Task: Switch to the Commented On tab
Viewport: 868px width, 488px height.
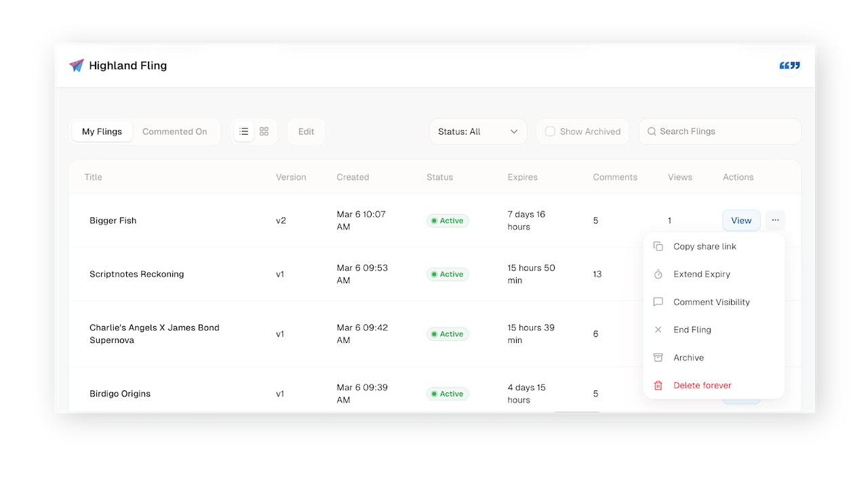Action: 175,131
